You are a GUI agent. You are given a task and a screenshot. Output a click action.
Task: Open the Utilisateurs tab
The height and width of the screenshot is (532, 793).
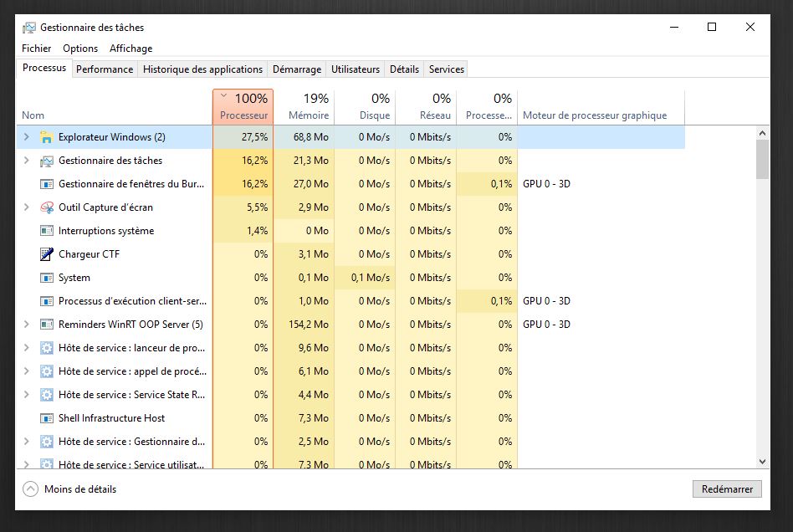coord(355,69)
